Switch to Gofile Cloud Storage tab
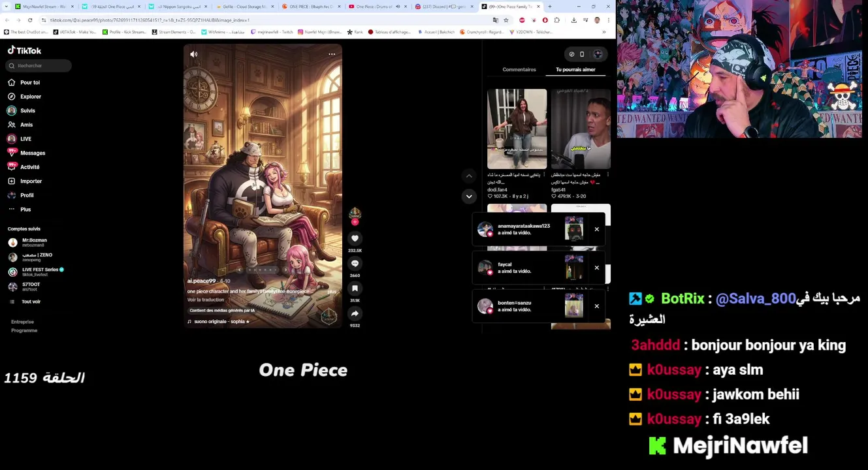The image size is (868, 470). pyautogui.click(x=245, y=7)
